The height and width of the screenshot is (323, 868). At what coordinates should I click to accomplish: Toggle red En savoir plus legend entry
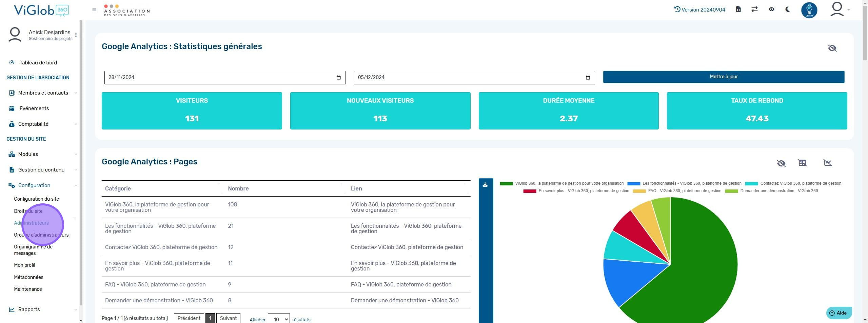tap(576, 191)
